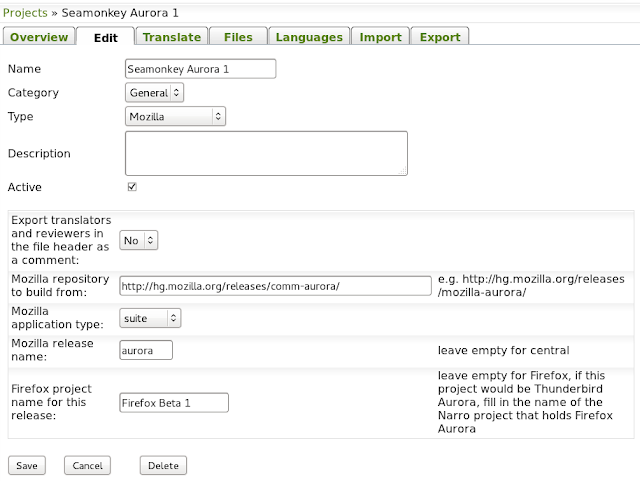Click the 'Mozilla application type:' label
The width and height of the screenshot is (640, 481).
(x=57, y=318)
